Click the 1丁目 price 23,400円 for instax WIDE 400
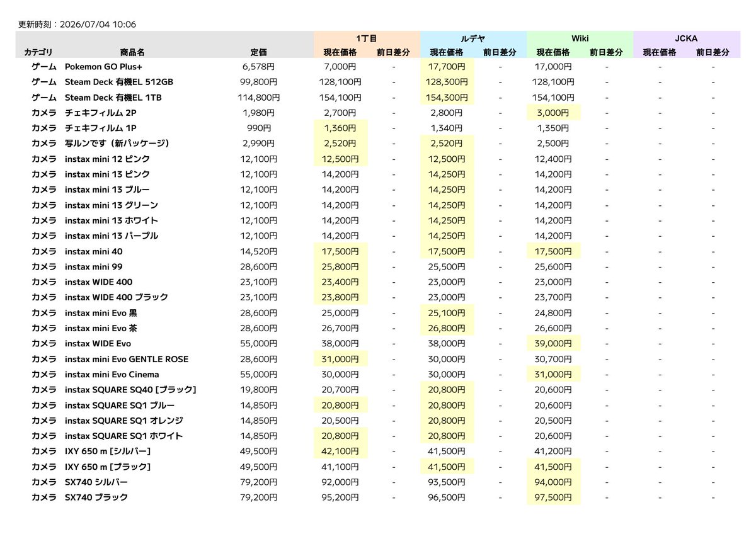This screenshot has height=534, width=756. pyautogui.click(x=340, y=282)
